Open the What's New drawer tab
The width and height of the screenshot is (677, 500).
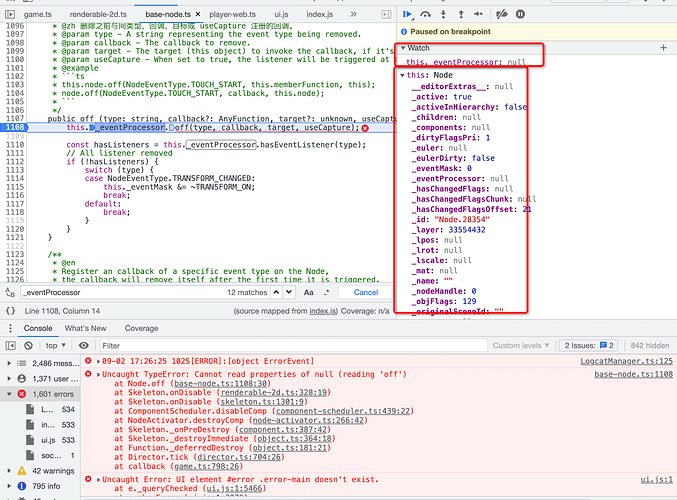(85, 328)
